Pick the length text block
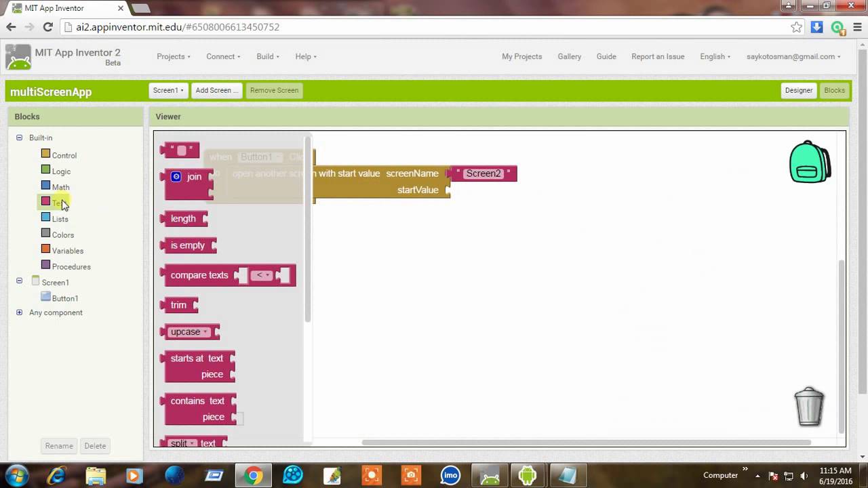Screen dimensions: 868x488 click(184, 218)
